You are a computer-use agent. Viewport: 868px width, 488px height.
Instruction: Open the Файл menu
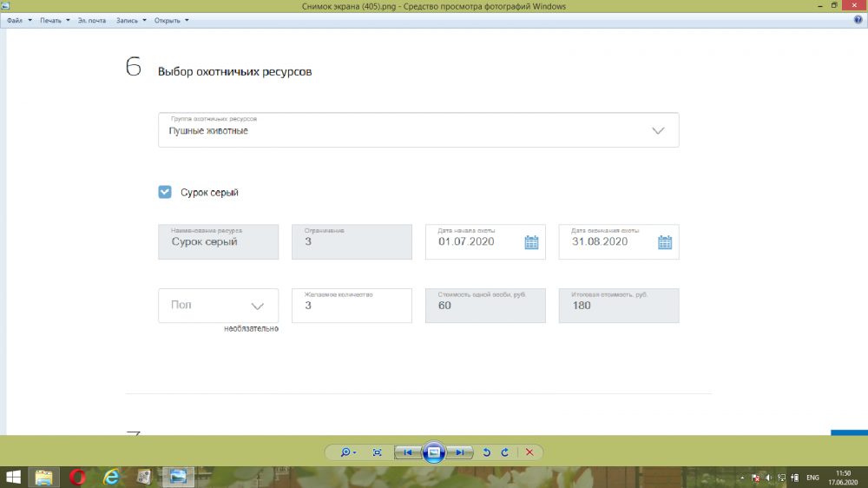[17, 20]
